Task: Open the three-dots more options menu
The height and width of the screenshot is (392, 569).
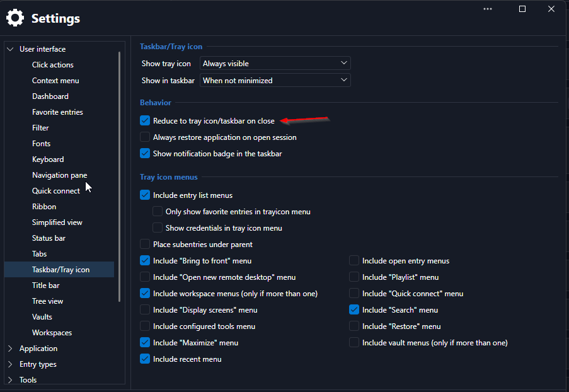Action: (488, 9)
